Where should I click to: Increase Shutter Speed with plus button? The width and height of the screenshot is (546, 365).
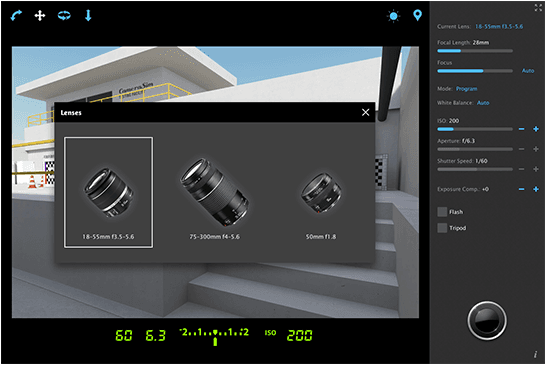[x=536, y=169]
